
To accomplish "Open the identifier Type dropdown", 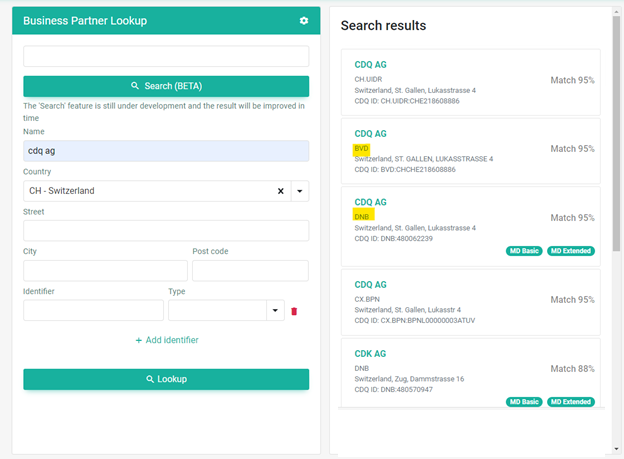I will click(275, 311).
